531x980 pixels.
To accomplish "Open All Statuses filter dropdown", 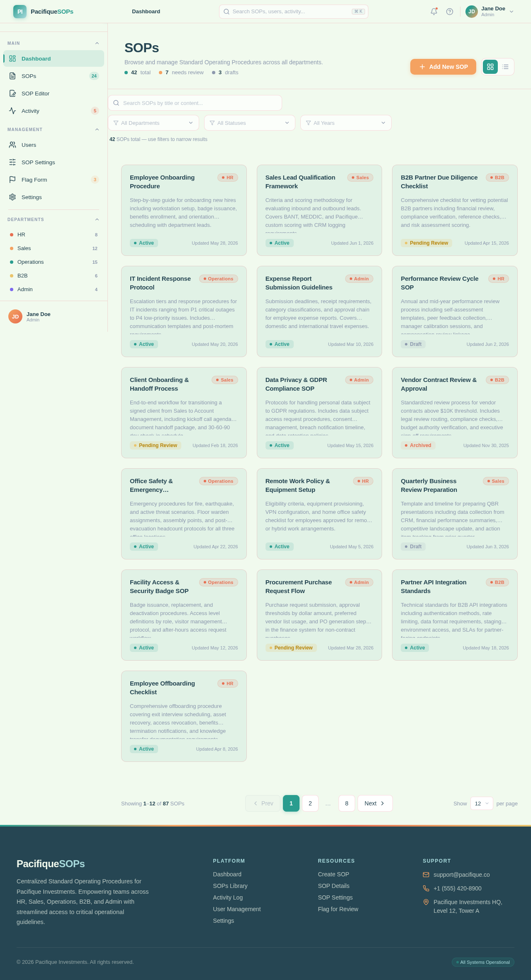I will 250,123.
